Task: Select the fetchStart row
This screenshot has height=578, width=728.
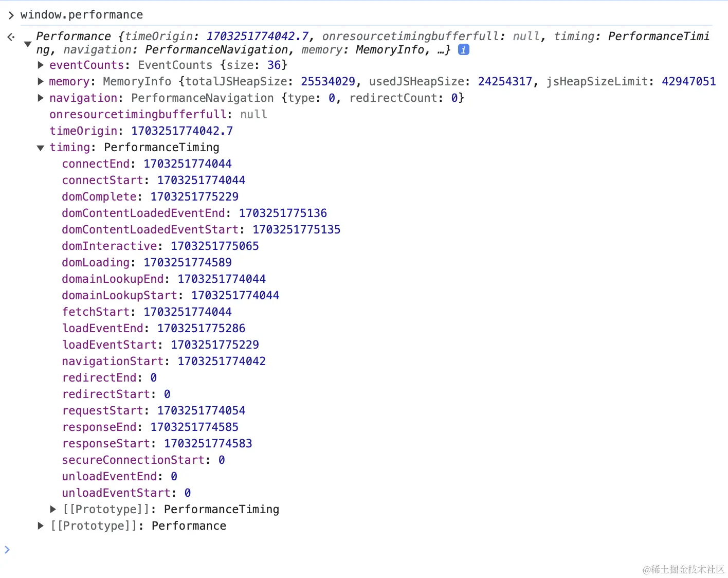Action: pos(147,312)
